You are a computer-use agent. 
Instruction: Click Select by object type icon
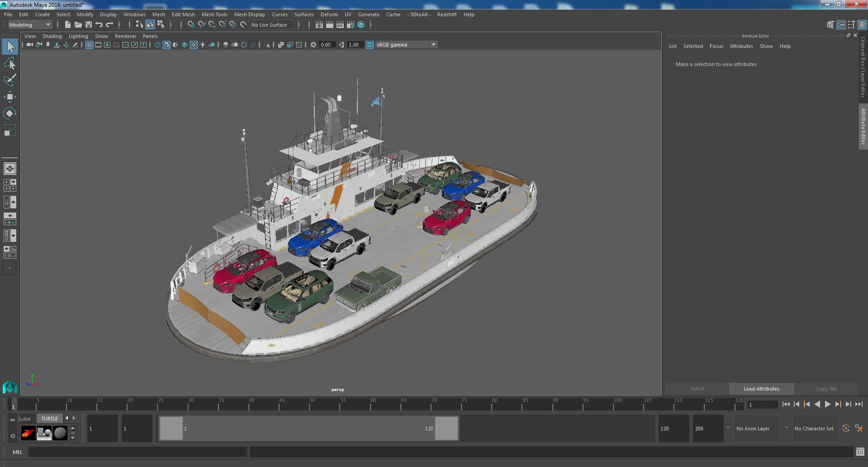(x=150, y=25)
